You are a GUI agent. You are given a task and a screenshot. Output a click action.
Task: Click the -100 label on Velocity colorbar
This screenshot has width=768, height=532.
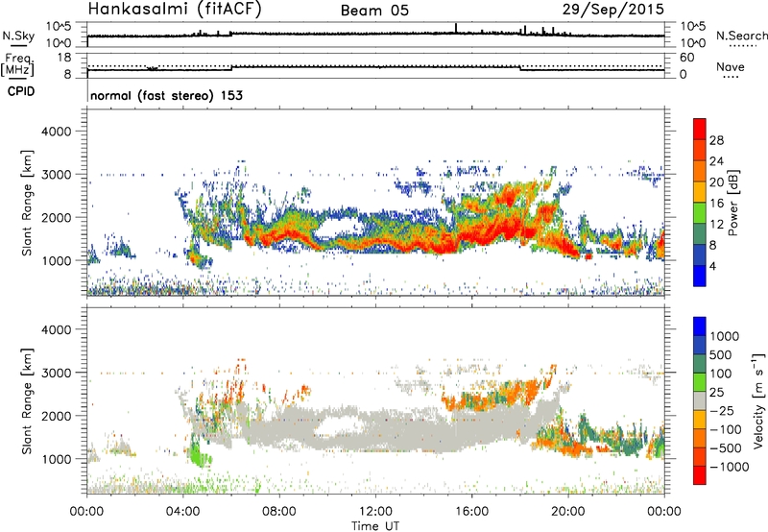(x=726, y=429)
